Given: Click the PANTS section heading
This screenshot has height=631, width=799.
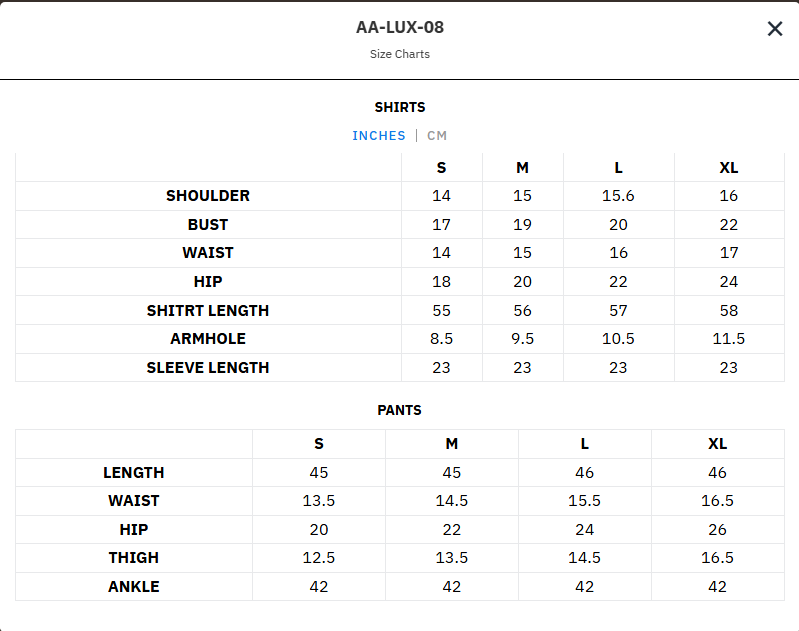Looking at the screenshot, I should (x=400, y=410).
